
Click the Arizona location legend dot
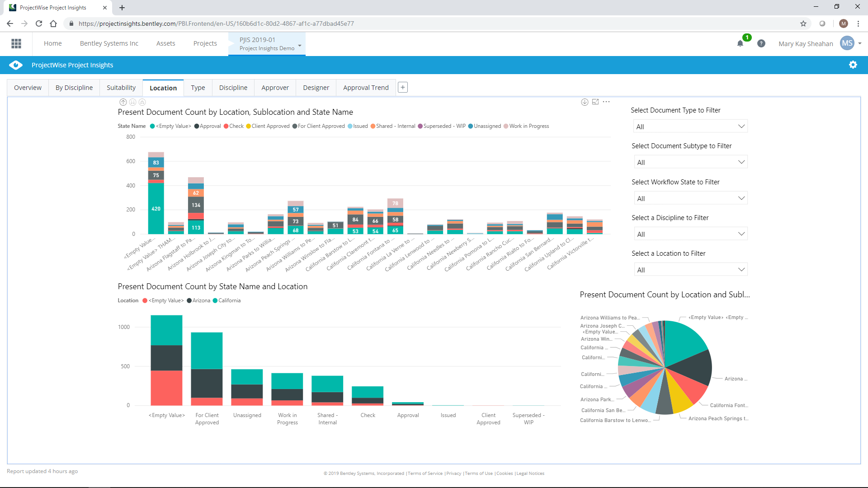pos(189,300)
